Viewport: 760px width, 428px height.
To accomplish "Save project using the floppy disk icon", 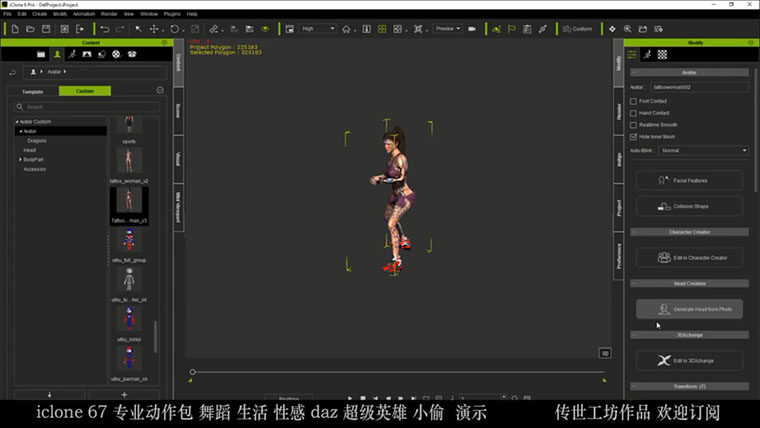I will click(x=46, y=29).
